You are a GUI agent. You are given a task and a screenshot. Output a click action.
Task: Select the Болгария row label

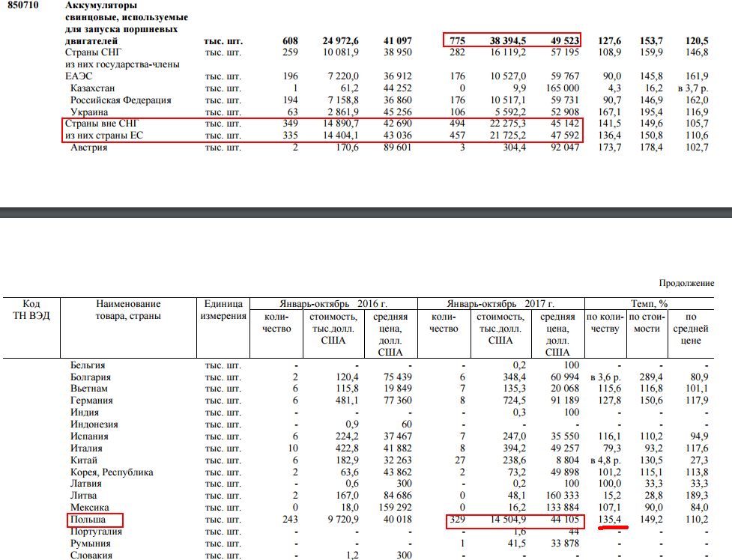pyautogui.click(x=91, y=377)
